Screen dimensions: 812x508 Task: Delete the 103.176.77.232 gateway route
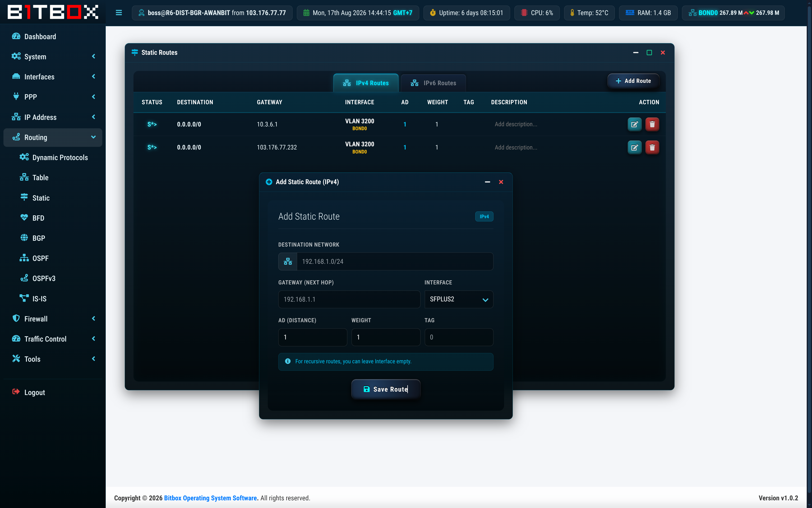pos(652,147)
